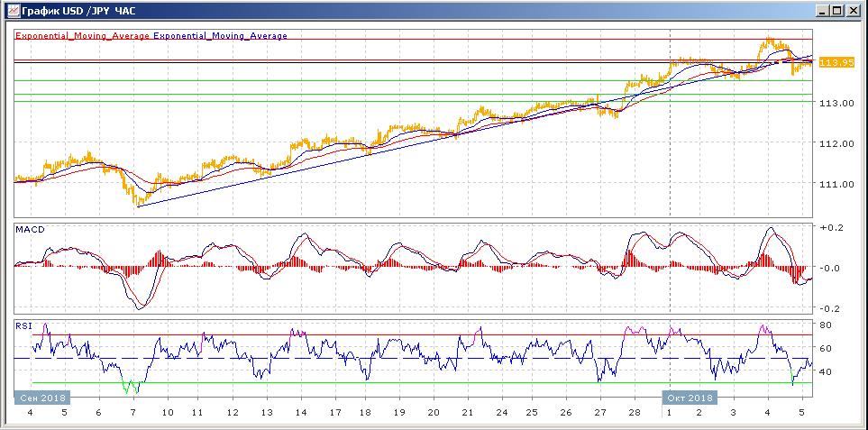Click date label 19 on time axis
The width and height of the screenshot is (868, 430).
click(399, 413)
